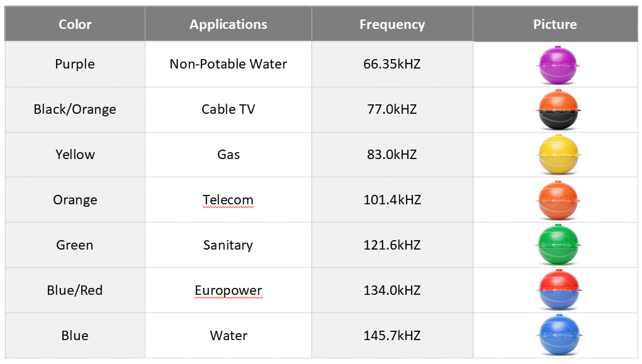Click the Color column header
The image size is (642, 364).
[x=75, y=25]
